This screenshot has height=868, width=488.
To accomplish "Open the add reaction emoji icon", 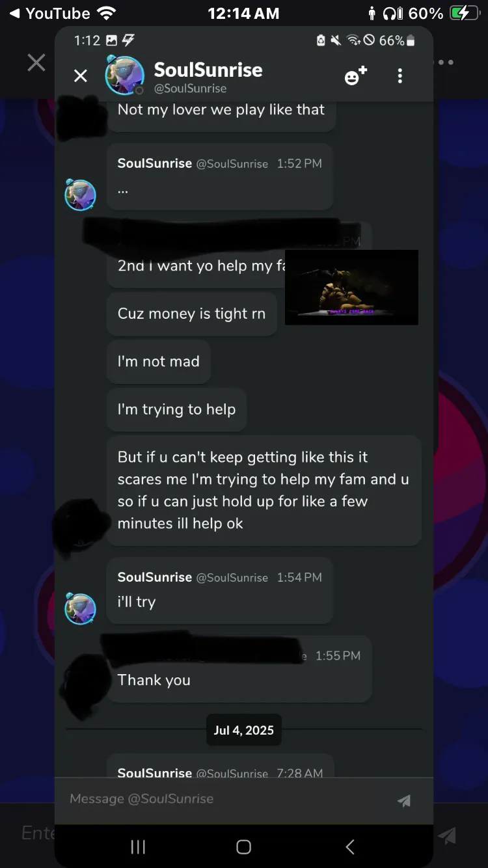I will [x=355, y=76].
